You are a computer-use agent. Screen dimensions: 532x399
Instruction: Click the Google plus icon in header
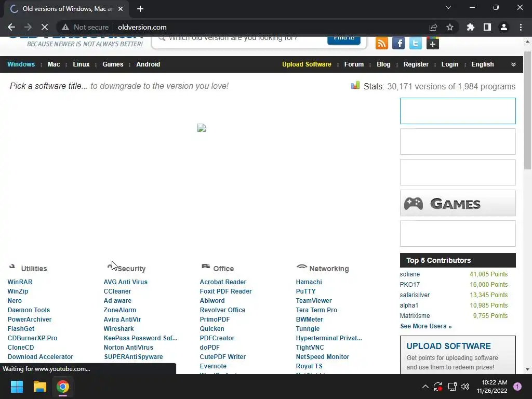pyautogui.click(x=433, y=43)
